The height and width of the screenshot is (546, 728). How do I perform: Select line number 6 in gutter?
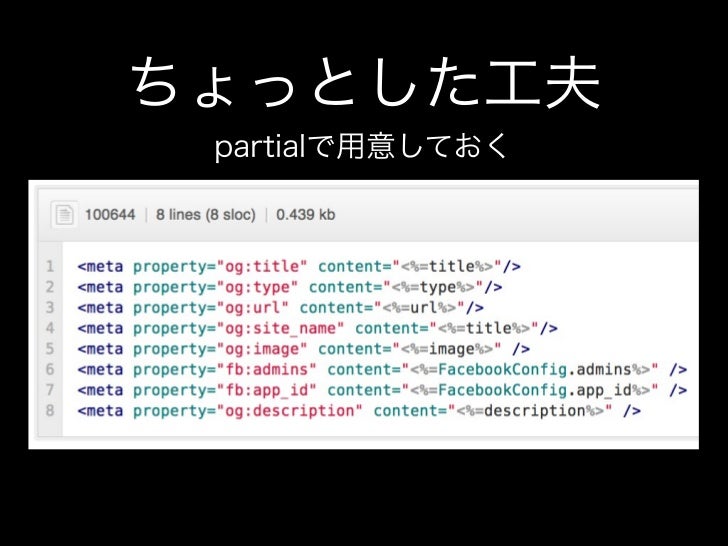pyautogui.click(x=50, y=370)
